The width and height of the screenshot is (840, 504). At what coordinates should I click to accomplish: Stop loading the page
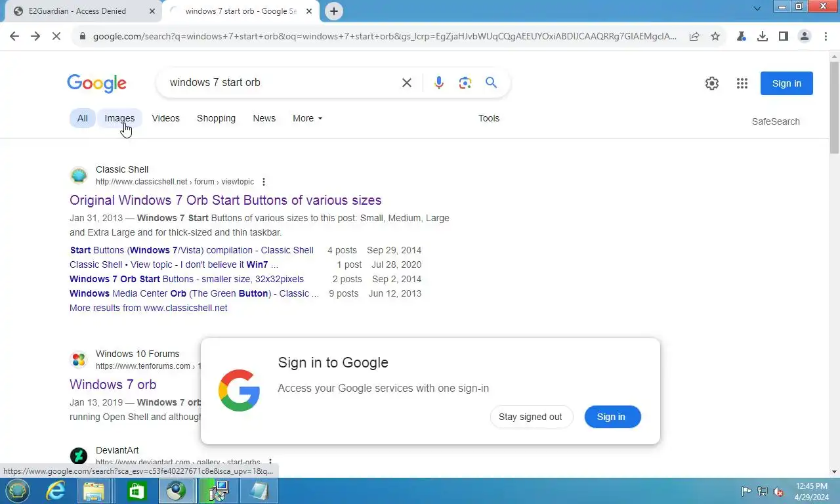coord(56,37)
